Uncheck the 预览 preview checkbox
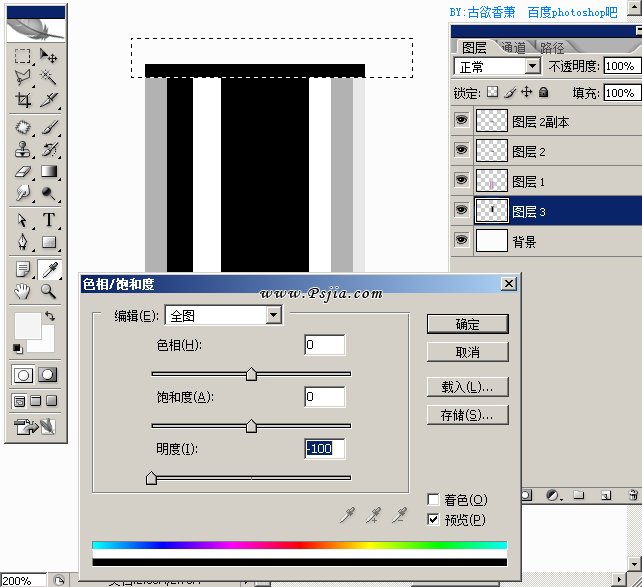Screen dimensions: 642x587 pos(433,519)
